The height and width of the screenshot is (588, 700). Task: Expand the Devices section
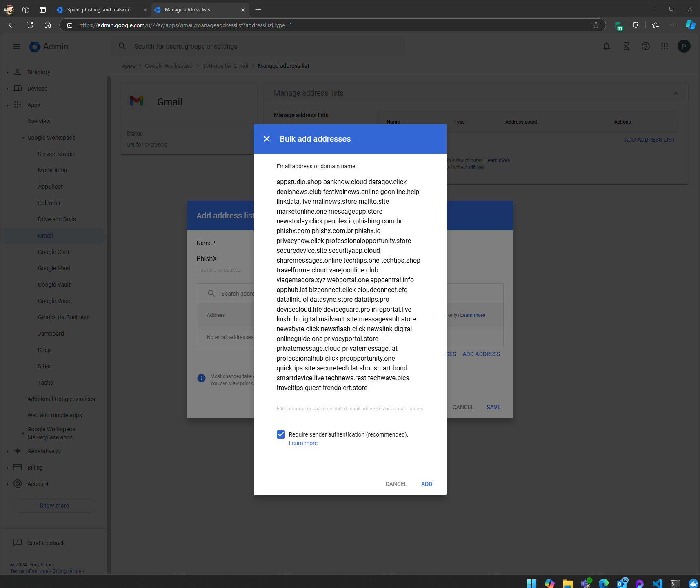[x=7, y=89]
